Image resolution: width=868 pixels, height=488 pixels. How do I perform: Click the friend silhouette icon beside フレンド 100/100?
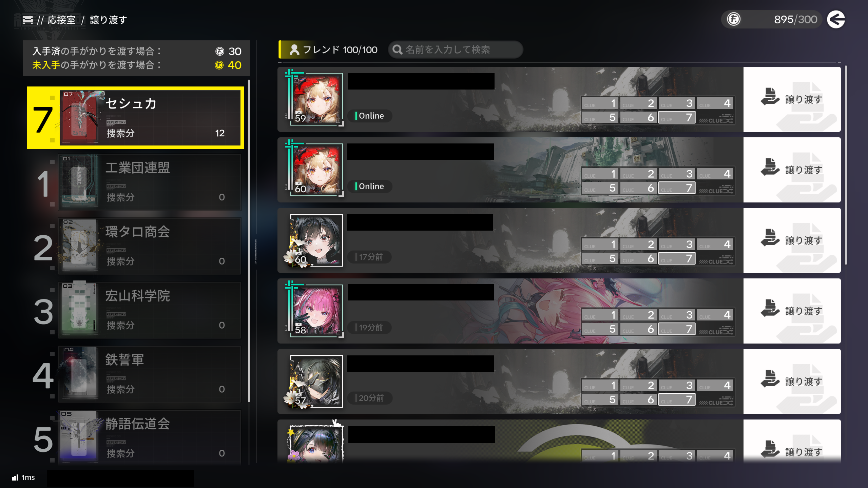[x=294, y=50]
